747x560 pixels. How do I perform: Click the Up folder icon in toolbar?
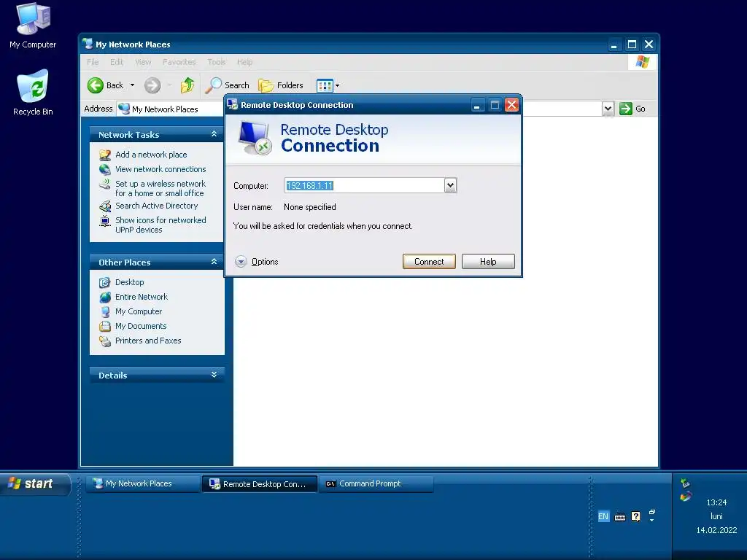click(187, 85)
